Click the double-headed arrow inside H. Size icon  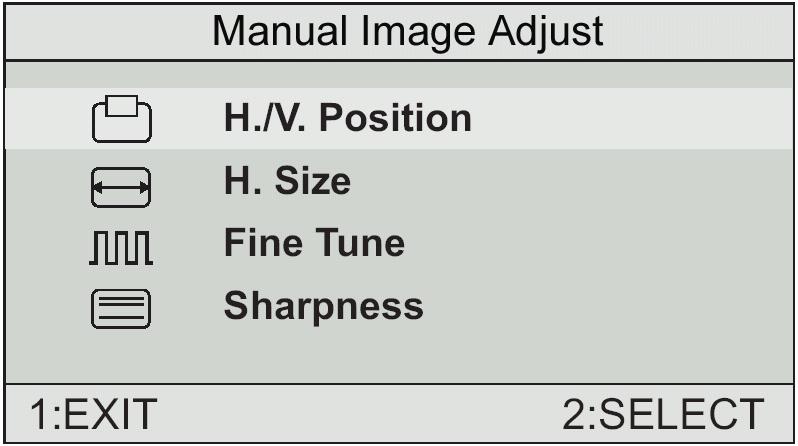point(121,187)
